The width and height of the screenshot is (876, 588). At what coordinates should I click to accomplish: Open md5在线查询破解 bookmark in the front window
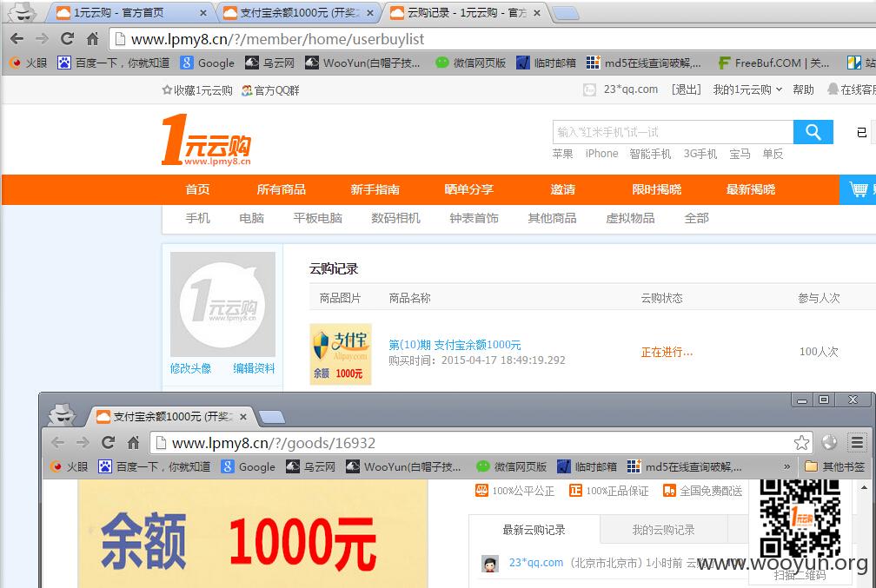pos(684,466)
